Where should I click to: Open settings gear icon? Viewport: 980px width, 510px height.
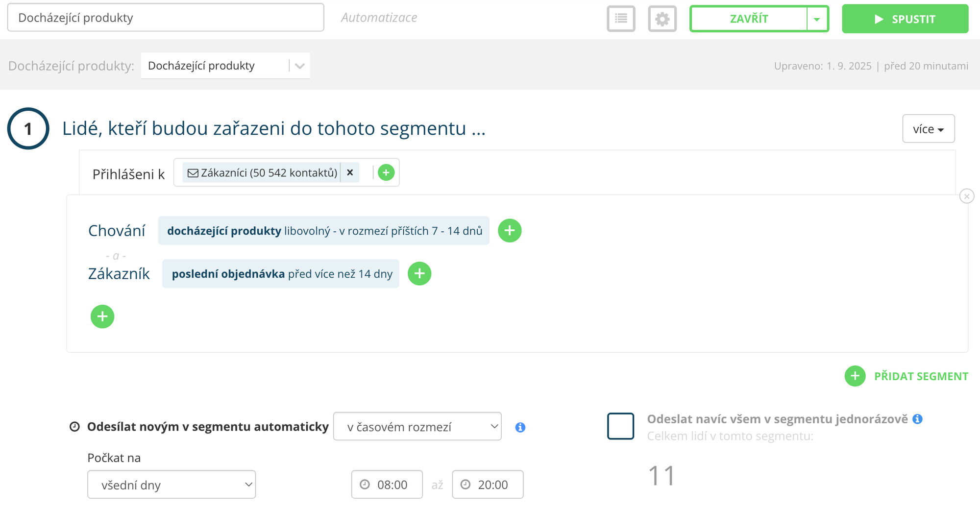662,19
